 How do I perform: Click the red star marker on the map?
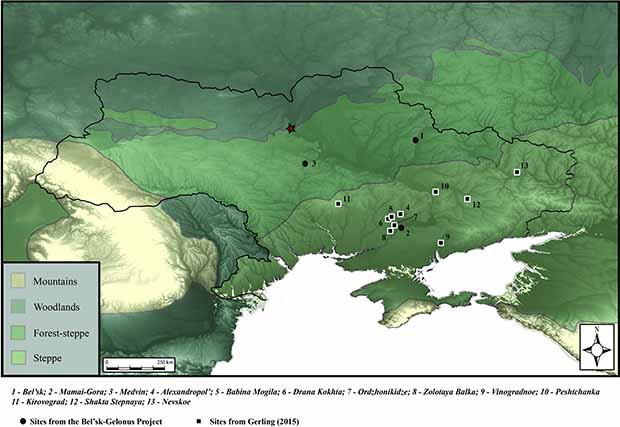click(x=292, y=129)
